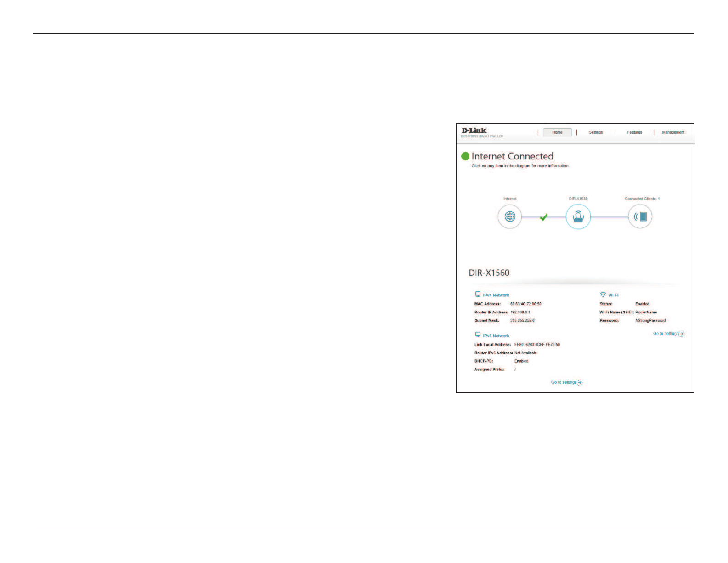Click the green Internet Connected status dot
The height and width of the screenshot is (563, 728).
tap(466, 156)
